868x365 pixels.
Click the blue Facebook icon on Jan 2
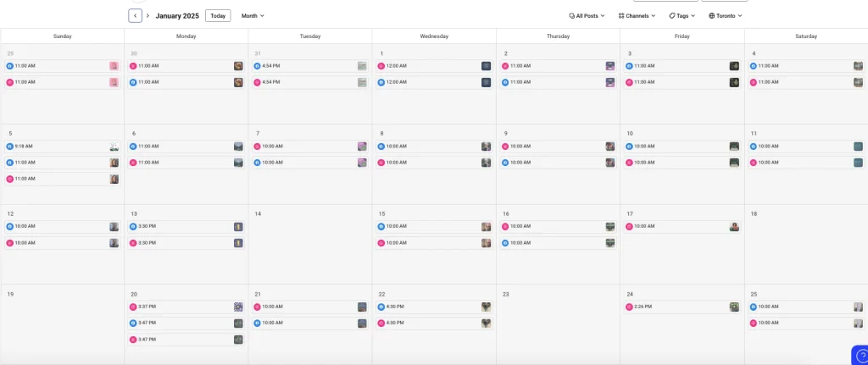[x=505, y=82]
